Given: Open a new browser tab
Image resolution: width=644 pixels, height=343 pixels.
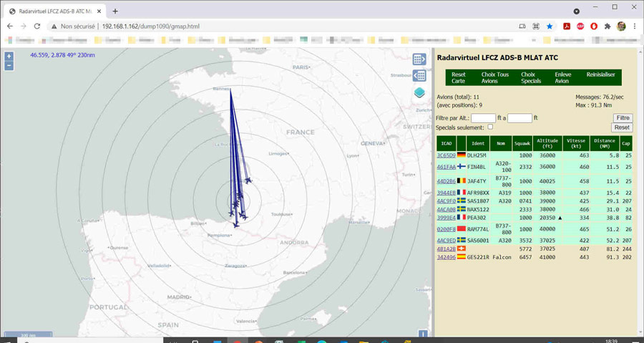Looking at the screenshot, I should (x=115, y=11).
